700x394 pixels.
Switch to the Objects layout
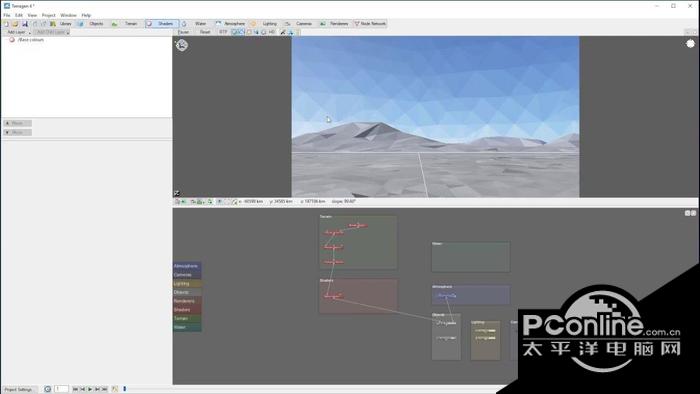coord(92,24)
